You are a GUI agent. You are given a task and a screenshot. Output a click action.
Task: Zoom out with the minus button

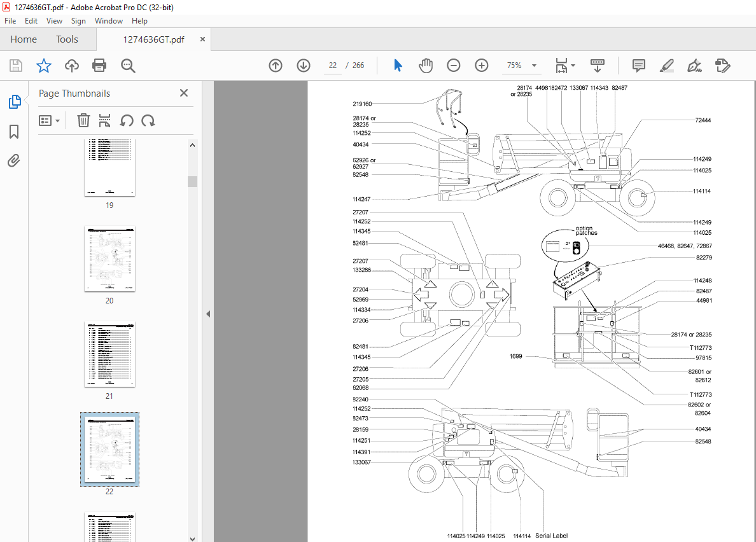[x=454, y=66]
